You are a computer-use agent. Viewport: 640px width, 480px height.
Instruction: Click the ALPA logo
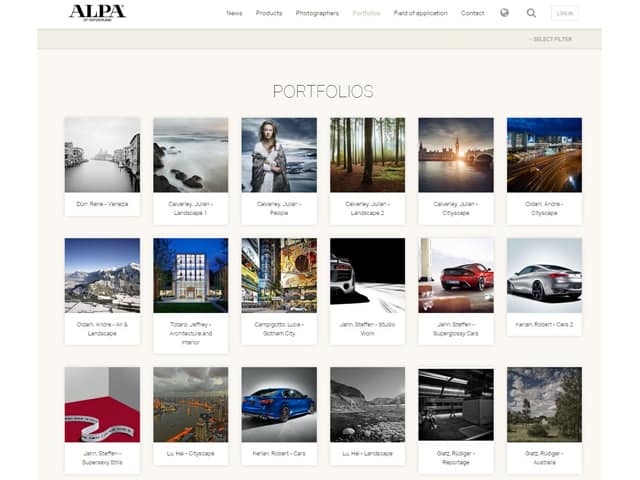[x=97, y=12]
